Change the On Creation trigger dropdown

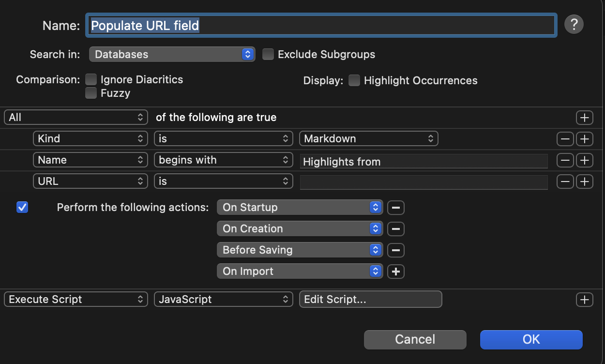tap(300, 229)
